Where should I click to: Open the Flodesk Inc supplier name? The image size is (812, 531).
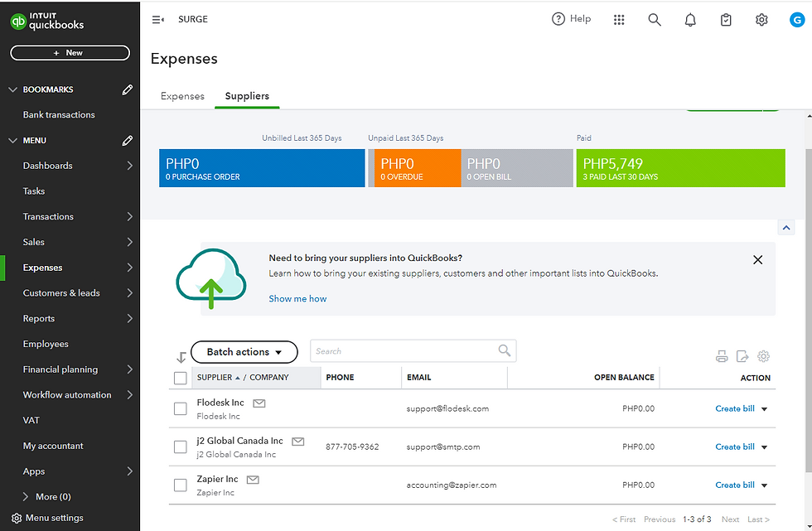[220, 403]
